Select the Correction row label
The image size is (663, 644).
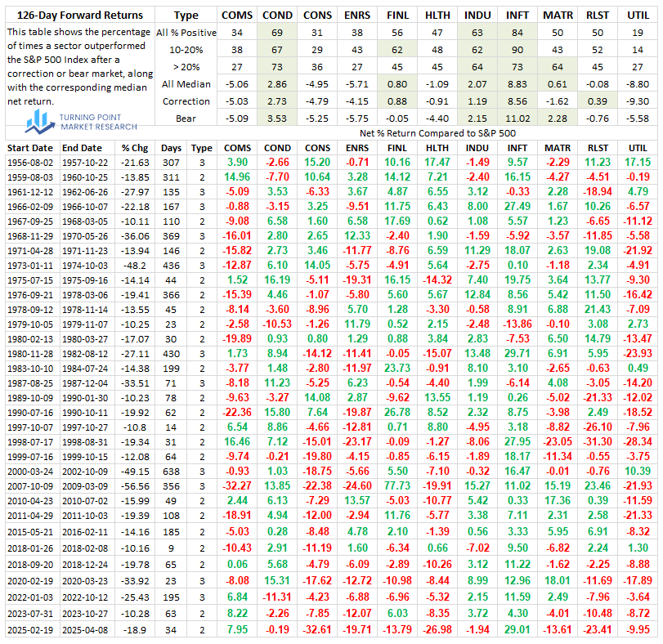click(187, 100)
